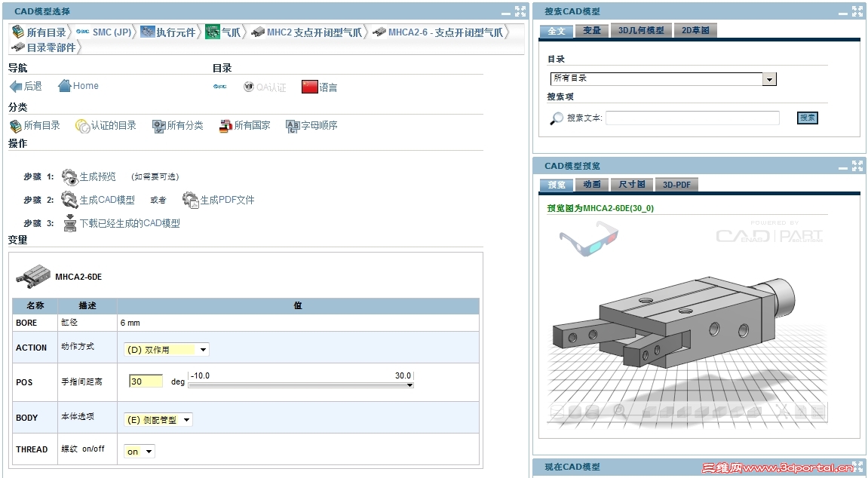The width and height of the screenshot is (868, 478).
Task: Click the POS value field showing 30
Action: point(146,381)
